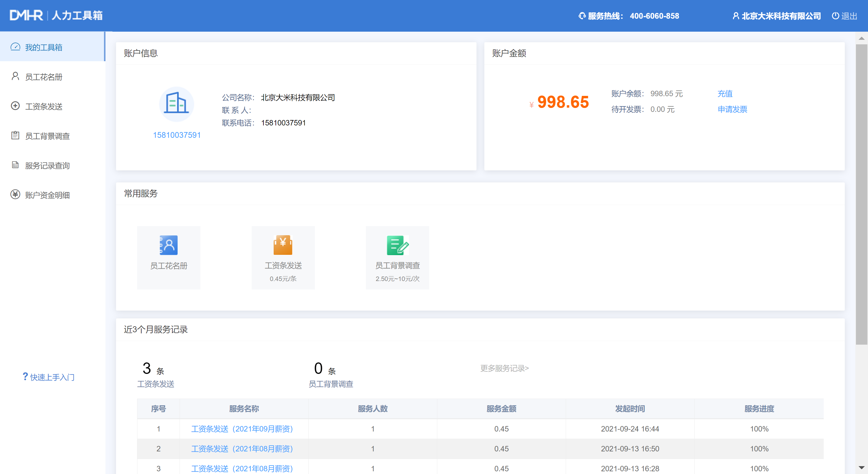
Task: Open 服务记录查询 in the sidebar menu
Action: [x=52, y=165]
